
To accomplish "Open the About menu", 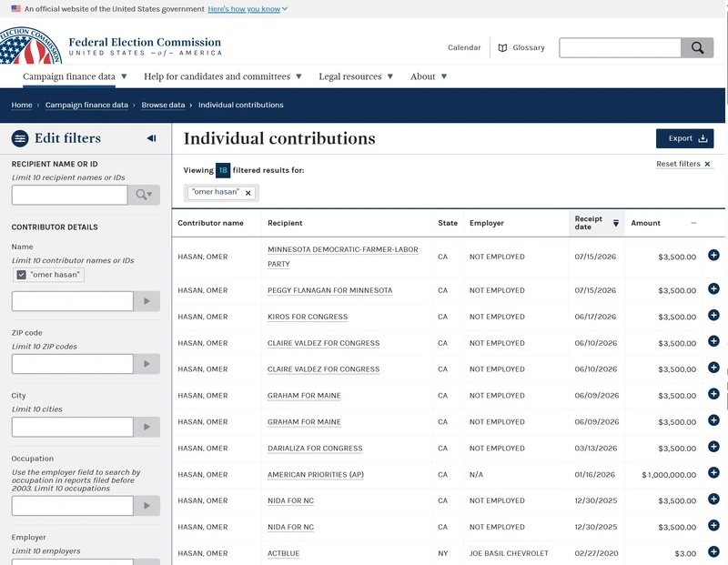I will click(429, 76).
